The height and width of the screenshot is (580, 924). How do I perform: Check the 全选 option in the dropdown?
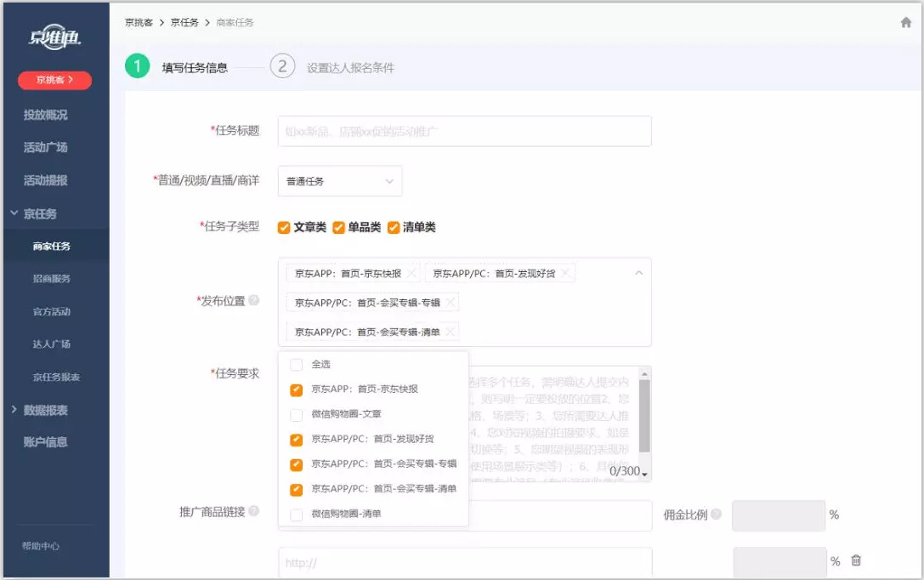click(297, 365)
